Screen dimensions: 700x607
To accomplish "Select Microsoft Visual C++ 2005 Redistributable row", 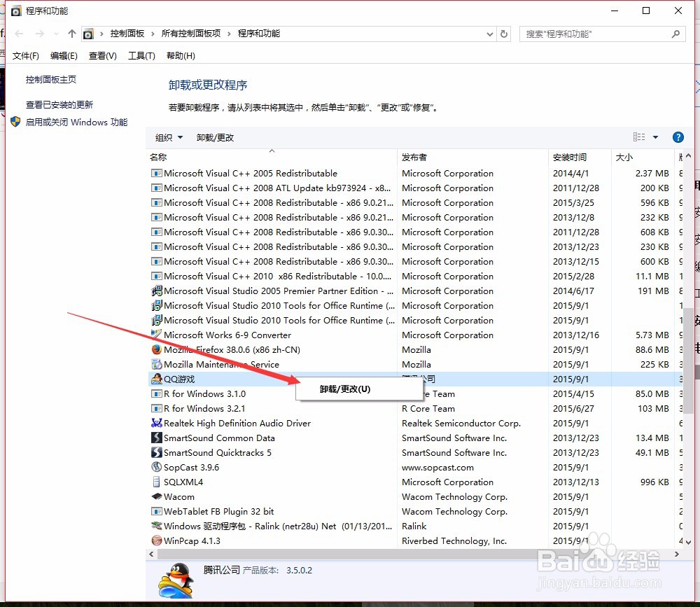I will tap(414, 174).
